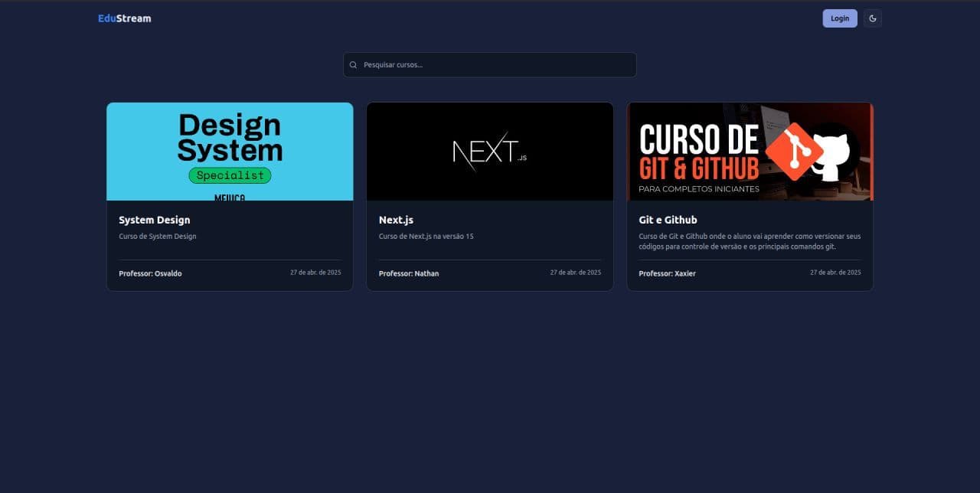Click 'Professor: Nathan' on the Next.js card
The width and height of the screenshot is (980, 493).
(x=409, y=273)
